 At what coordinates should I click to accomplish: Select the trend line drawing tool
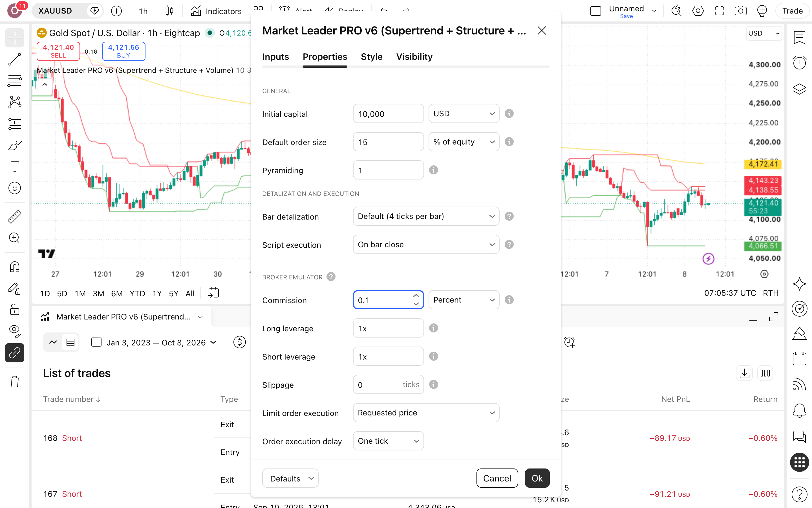tap(14, 59)
